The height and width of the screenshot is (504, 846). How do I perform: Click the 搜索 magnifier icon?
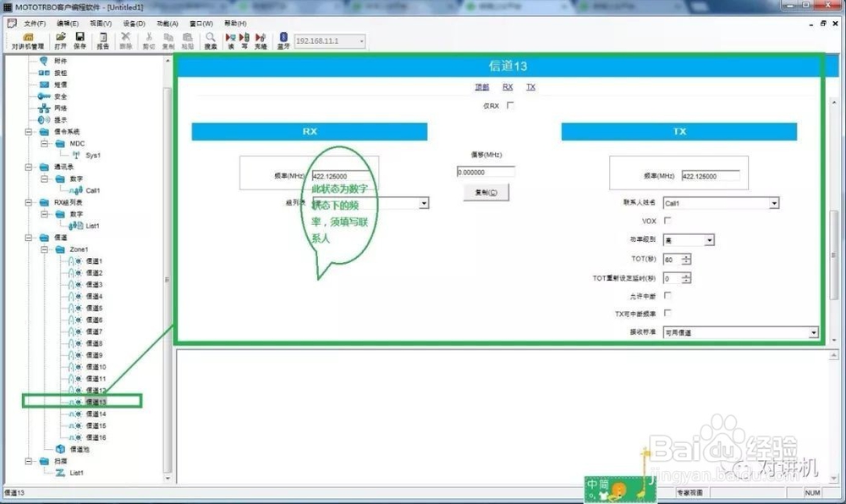211,41
